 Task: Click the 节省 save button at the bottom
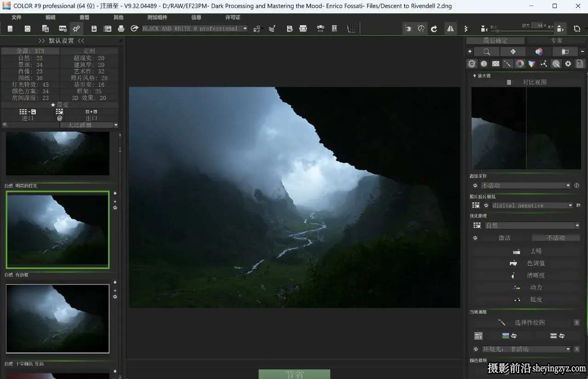pyautogui.click(x=294, y=374)
